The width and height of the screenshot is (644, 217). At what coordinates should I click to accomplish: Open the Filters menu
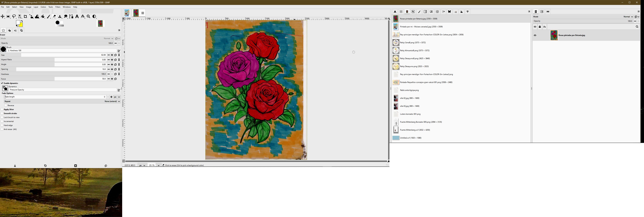(x=58, y=7)
